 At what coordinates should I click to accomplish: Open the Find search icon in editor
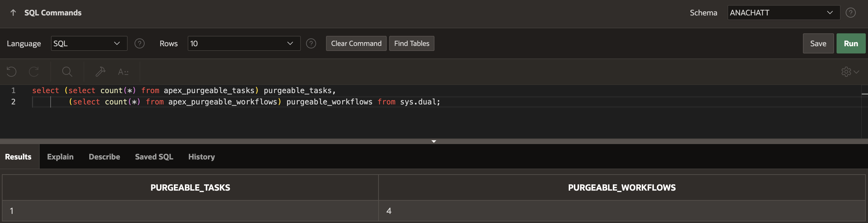tap(67, 71)
